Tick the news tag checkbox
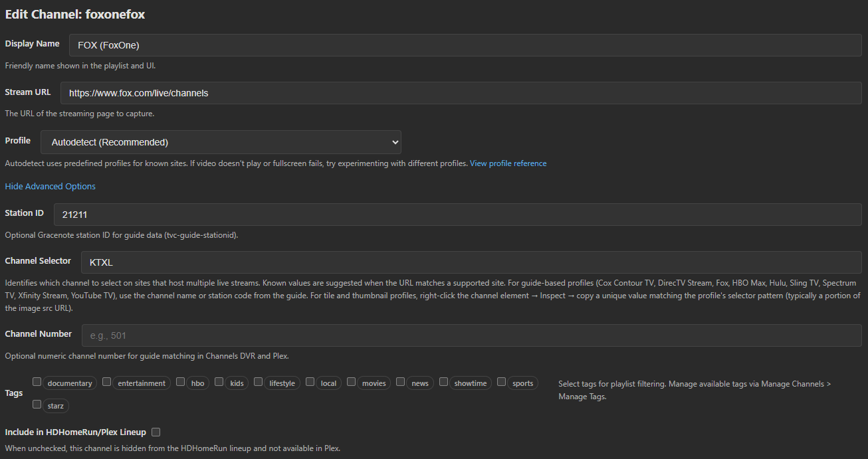 click(401, 382)
